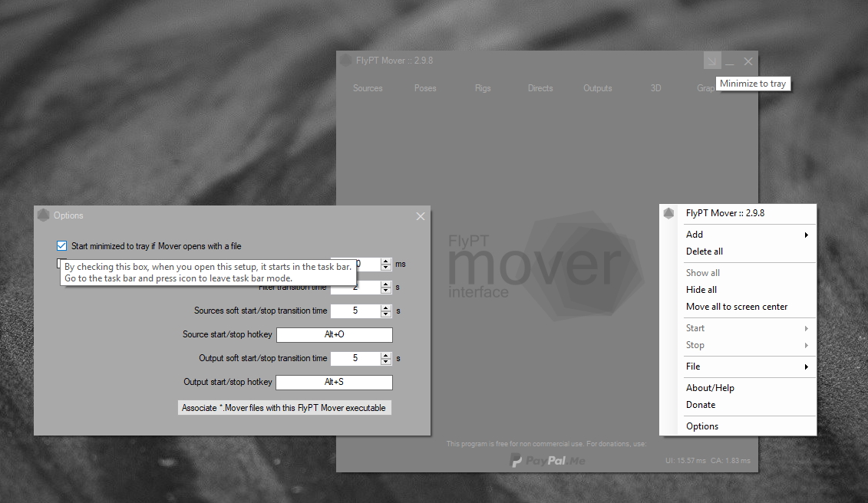Viewport: 868px width, 503px height.
Task: Expand the Stop submenu arrow
Action: (x=806, y=345)
